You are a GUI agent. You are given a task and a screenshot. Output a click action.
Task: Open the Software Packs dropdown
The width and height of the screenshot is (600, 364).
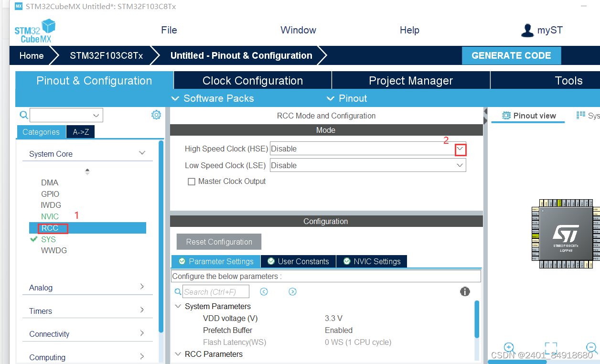point(213,98)
